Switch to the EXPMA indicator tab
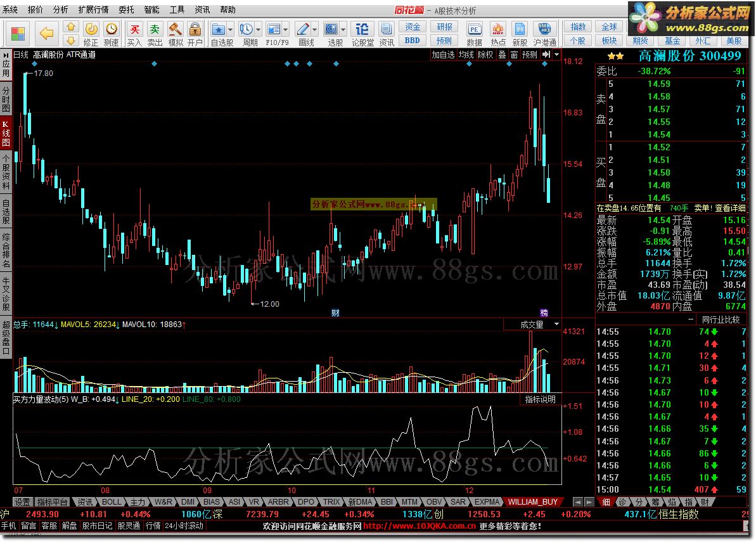This screenshot has width=756, height=542. pyautogui.click(x=487, y=502)
